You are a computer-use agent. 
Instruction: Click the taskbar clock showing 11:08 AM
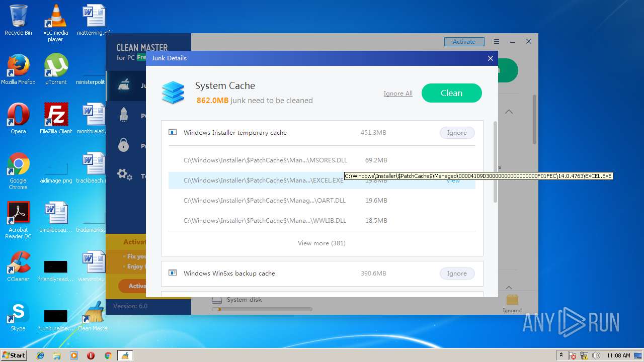pos(618,355)
